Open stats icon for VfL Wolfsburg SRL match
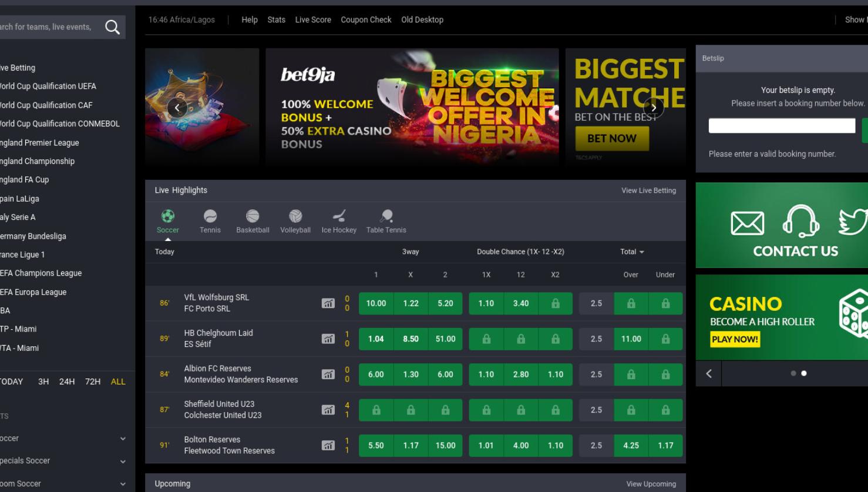This screenshot has width=868, height=492. 328,303
